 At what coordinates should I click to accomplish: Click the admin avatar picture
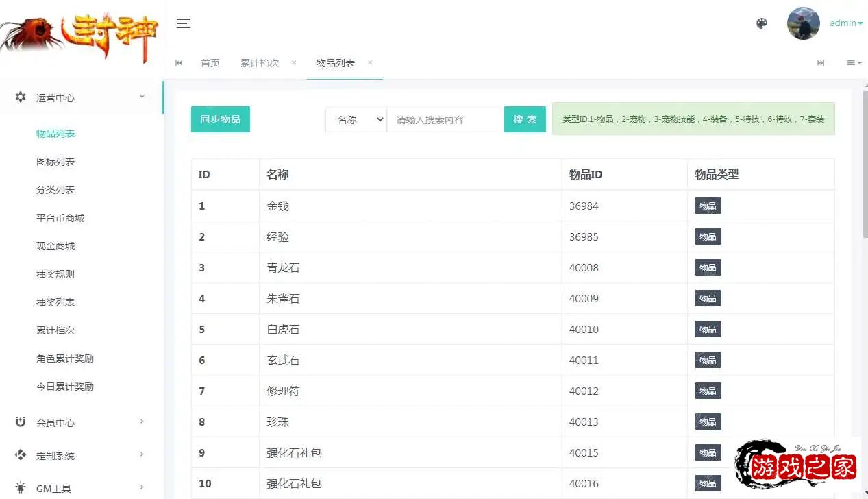point(803,23)
